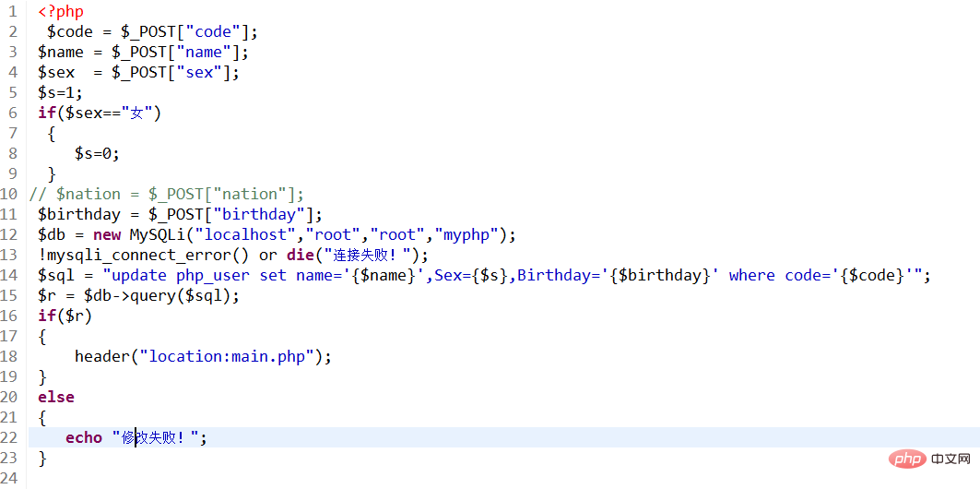The width and height of the screenshot is (980, 489).
Task: Click the echo keyword on line 22
Action: coord(84,437)
